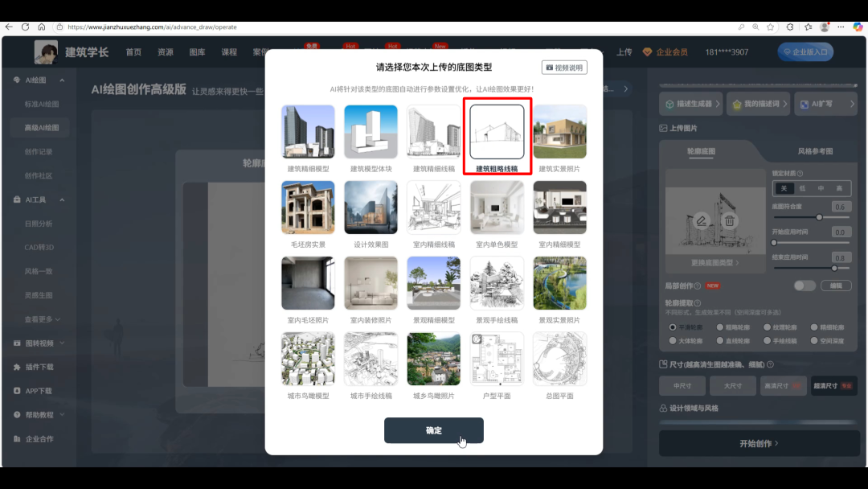Image resolution: width=868 pixels, height=489 pixels.
Task: Select the 户型平面 thumbnail
Action: click(497, 359)
